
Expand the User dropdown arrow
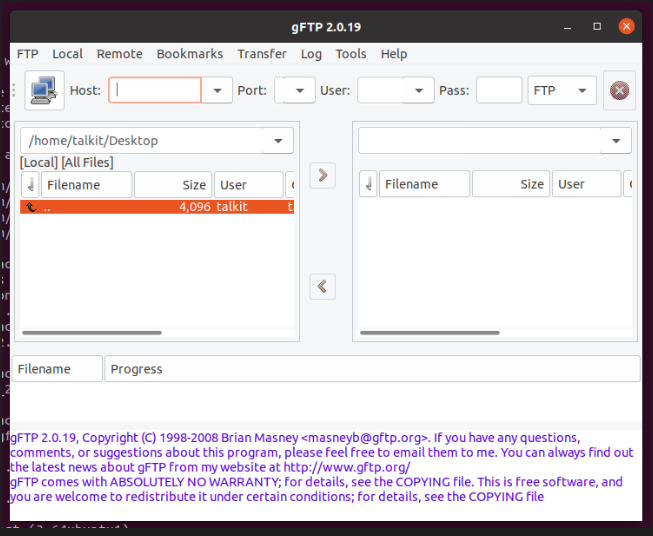click(419, 90)
